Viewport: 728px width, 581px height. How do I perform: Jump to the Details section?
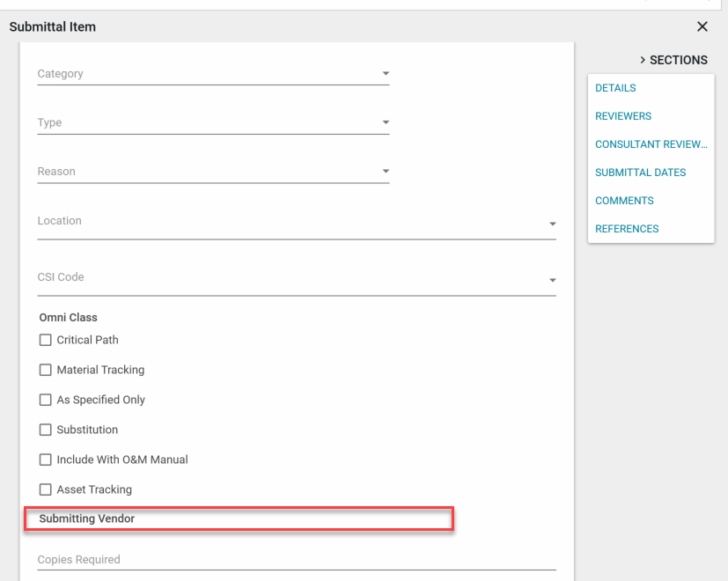[615, 88]
